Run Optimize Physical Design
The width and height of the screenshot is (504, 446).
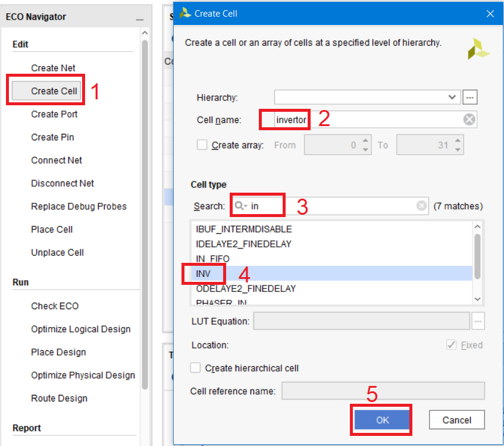click(83, 375)
